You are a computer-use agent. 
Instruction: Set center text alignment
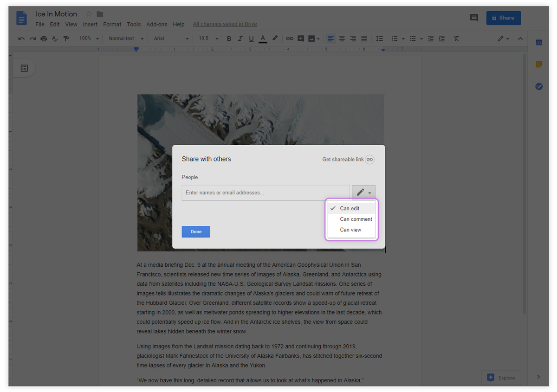[x=342, y=39]
